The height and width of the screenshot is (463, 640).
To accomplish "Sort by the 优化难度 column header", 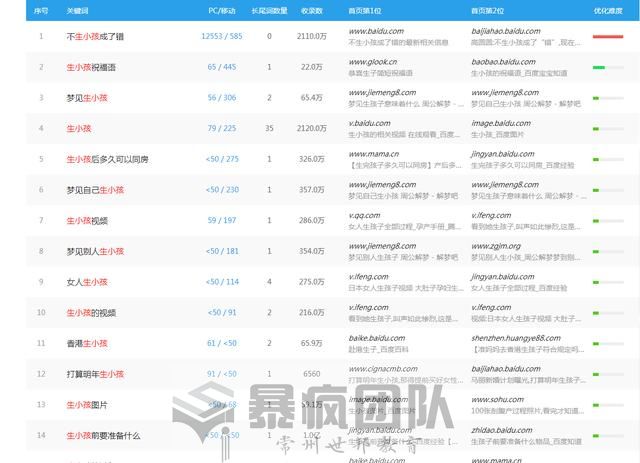I will pyautogui.click(x=608, y=11).
